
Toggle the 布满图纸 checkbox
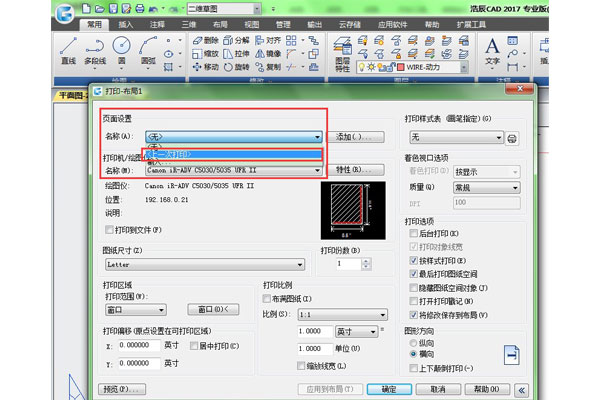(266, 299)
